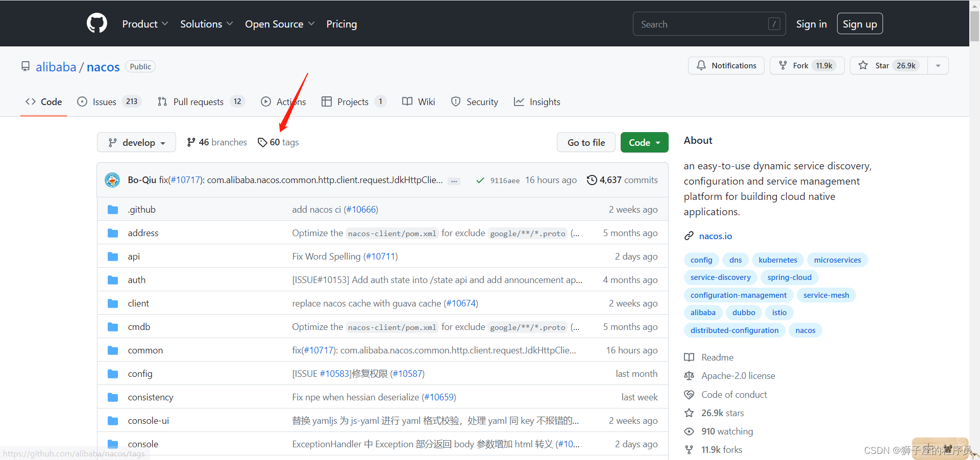
Task: Click the client folder icon
Action: pyautogui.click(x=113, y=303)
